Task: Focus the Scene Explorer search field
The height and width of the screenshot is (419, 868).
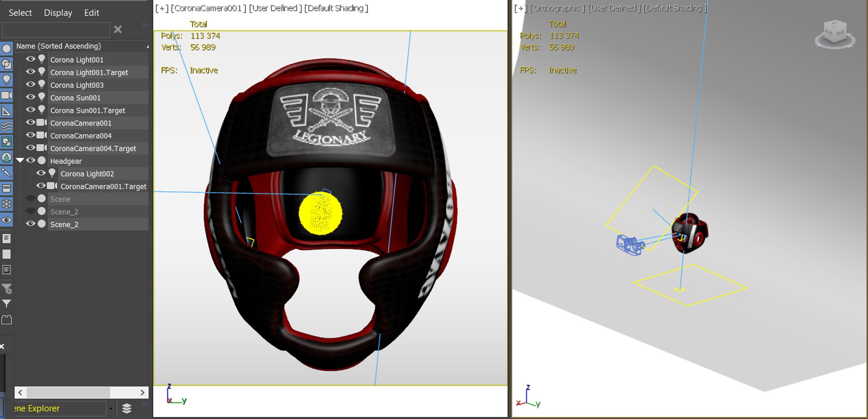Action: pyautogui.click(x=56, y=30)
